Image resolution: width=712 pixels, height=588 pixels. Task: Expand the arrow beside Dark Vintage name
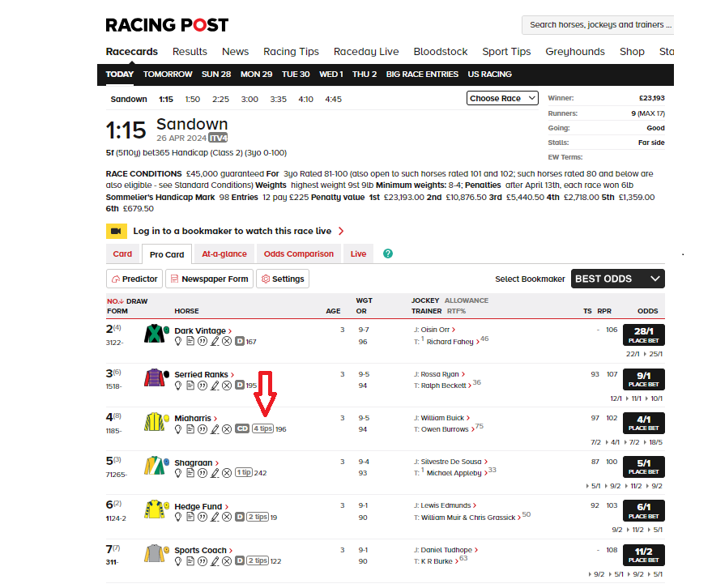pyautogui.click(x=230, y=331)
